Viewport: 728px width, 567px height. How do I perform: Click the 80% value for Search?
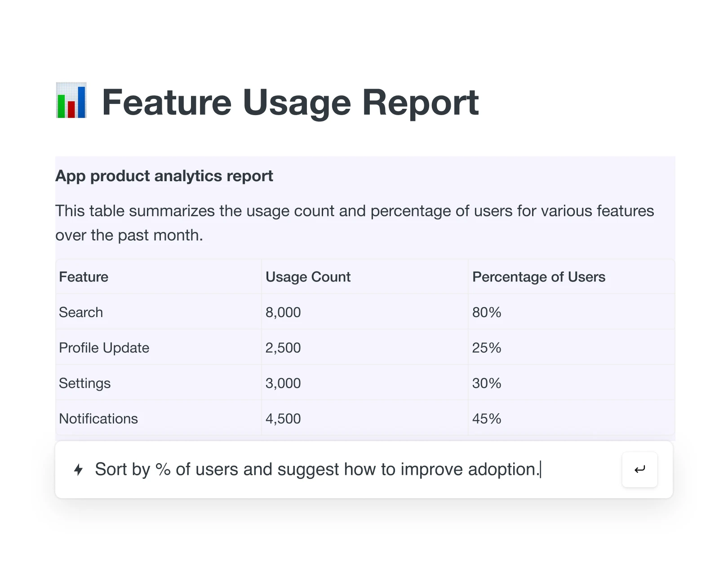[x=486, y=312]
